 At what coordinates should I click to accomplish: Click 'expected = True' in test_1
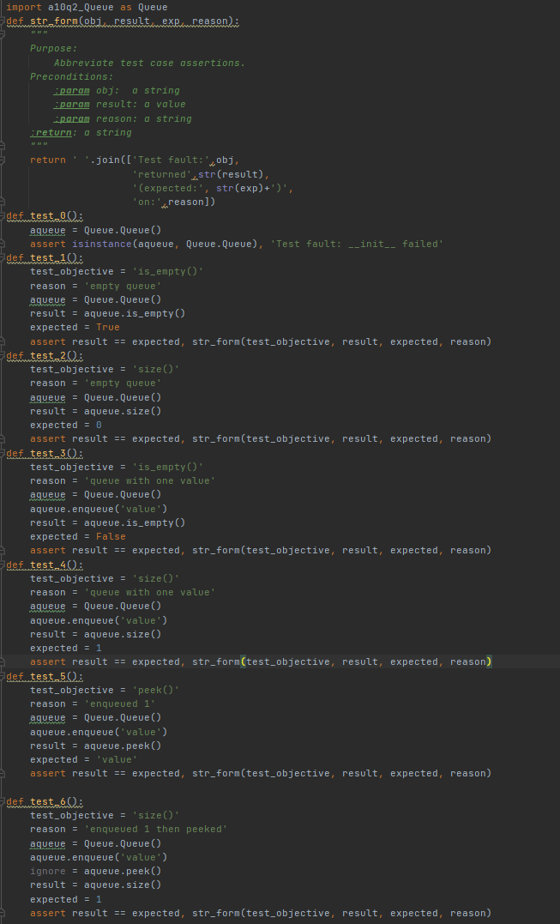[x=75, y=328]
